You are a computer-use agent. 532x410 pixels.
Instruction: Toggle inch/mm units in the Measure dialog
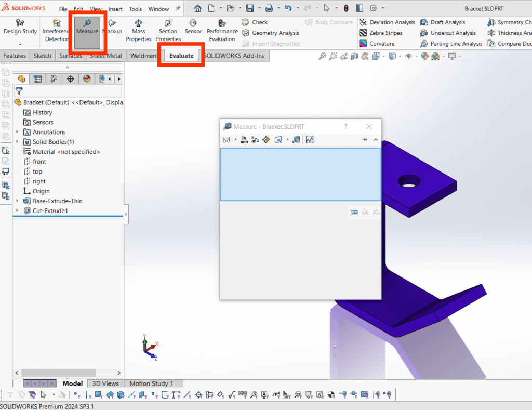click(x=244, y=139)
